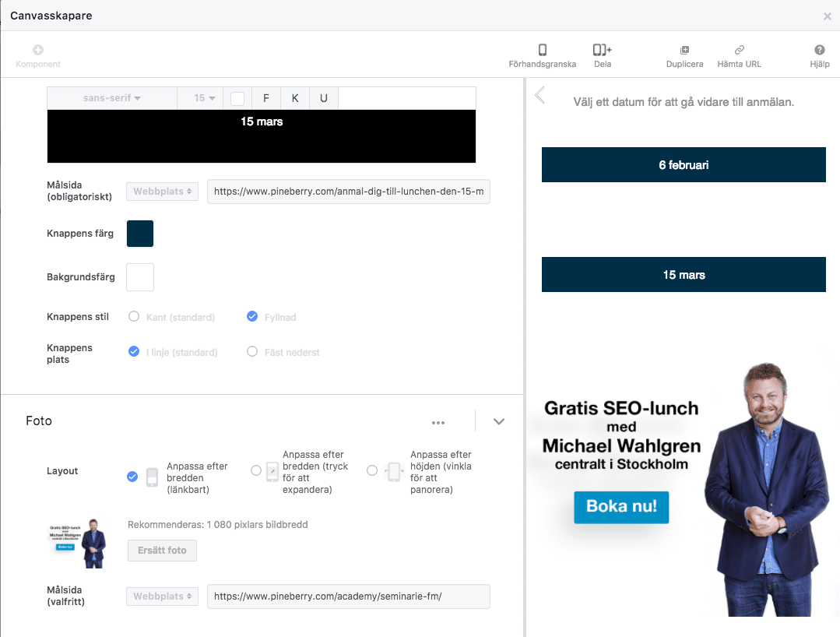The width and height of the screenshot is (840, 637).
Task: Collapse the Foto section chevron
Action: tap(499, 421)
